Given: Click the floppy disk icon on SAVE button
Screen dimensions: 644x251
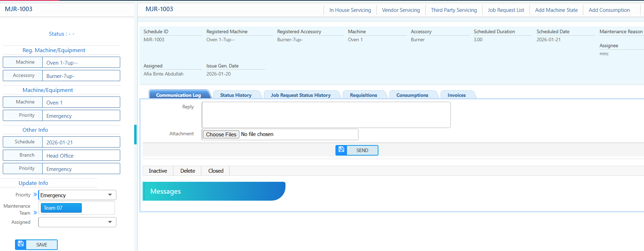Looking at the screenshot, I should click(21, 244).
